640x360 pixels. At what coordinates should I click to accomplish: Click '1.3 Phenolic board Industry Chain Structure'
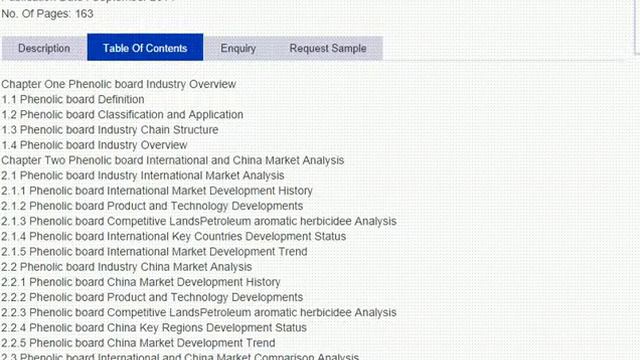(110, 130)
